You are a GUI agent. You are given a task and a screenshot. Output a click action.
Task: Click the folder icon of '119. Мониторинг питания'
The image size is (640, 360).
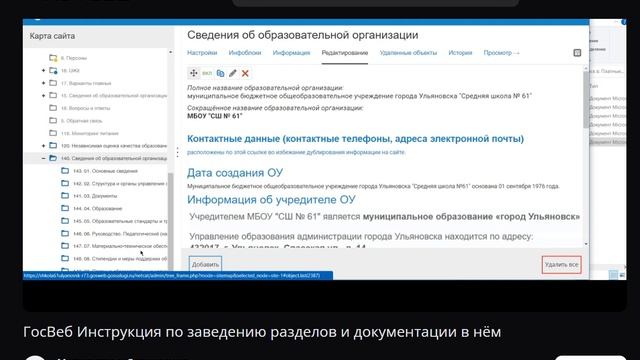pyautogui.click(x=53, y=133)
